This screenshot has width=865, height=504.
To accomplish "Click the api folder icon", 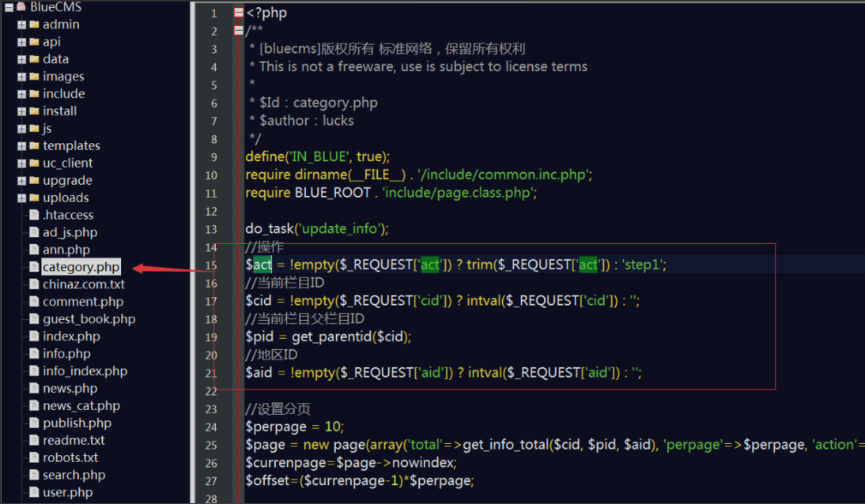I will [34, 41].
